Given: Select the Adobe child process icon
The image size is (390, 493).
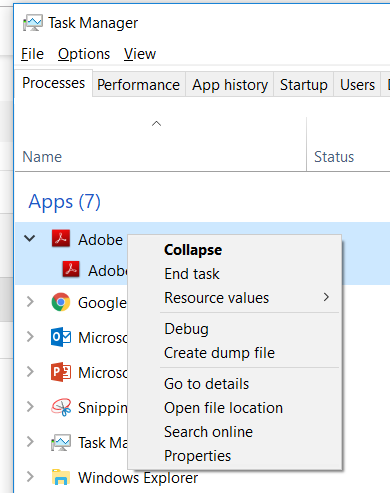Looking at the screenshot, I should click(71, 269).
